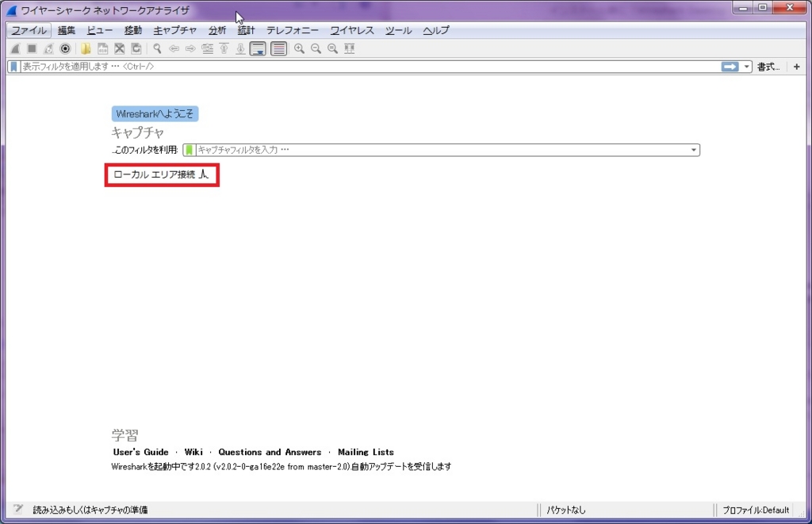
Task: Open the ワイヤレス menu
Action: (x=352, y=30)
